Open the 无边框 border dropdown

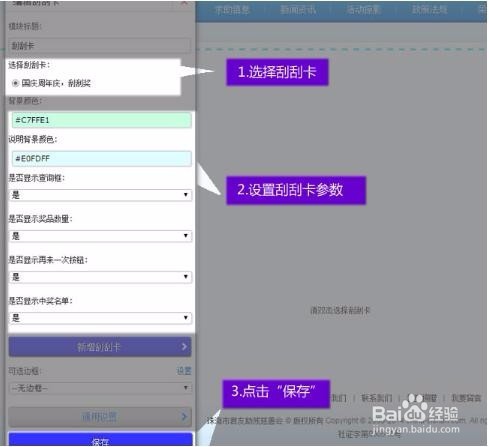pyautogui.click(x=100, y=388)
